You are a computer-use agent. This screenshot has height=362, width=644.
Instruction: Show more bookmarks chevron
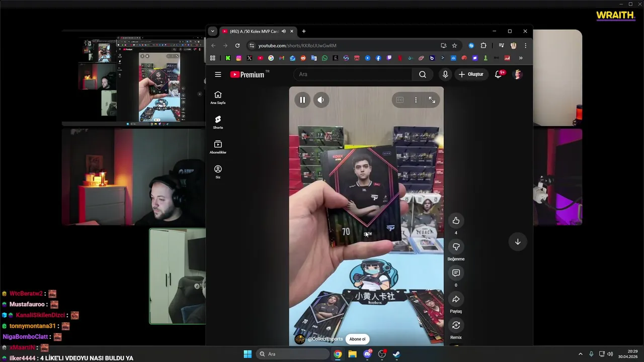click(x=521, y=58)
